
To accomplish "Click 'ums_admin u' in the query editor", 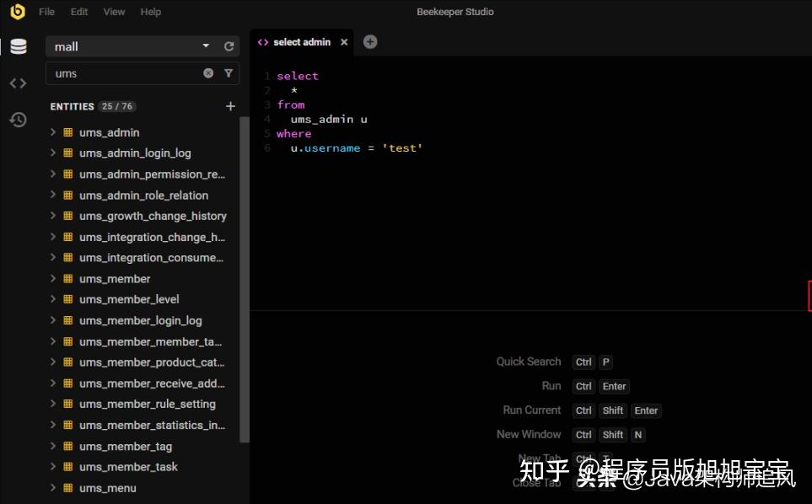I will tap(329, 119).
